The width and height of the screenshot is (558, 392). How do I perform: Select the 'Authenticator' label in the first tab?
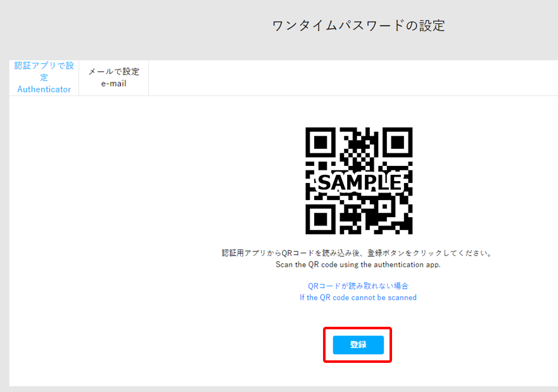(x=44, y=89)
